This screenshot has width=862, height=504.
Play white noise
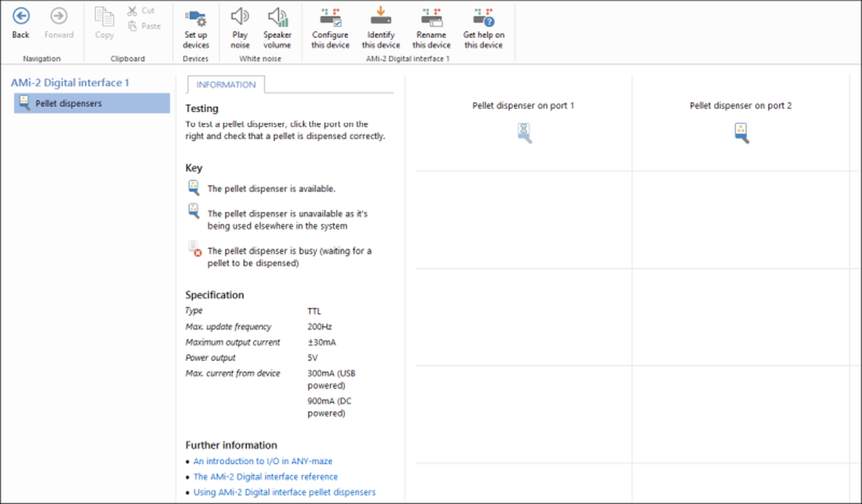(x=240, y=29)
